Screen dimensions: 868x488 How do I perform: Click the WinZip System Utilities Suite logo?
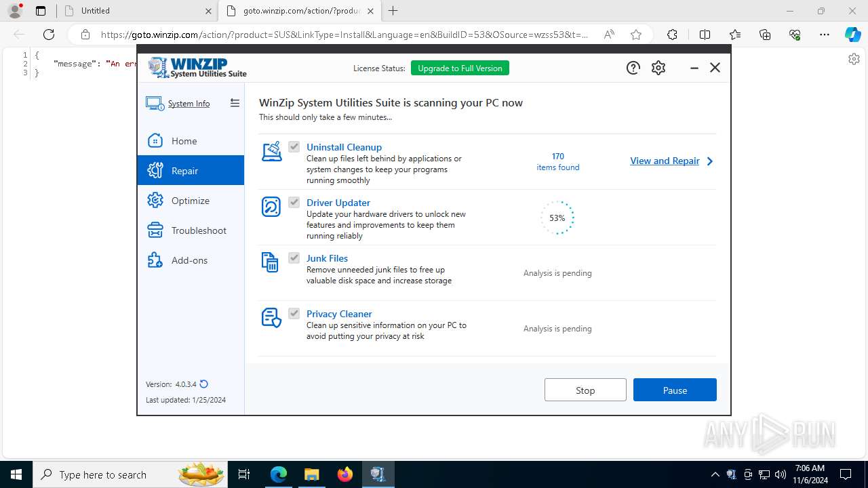197,68
